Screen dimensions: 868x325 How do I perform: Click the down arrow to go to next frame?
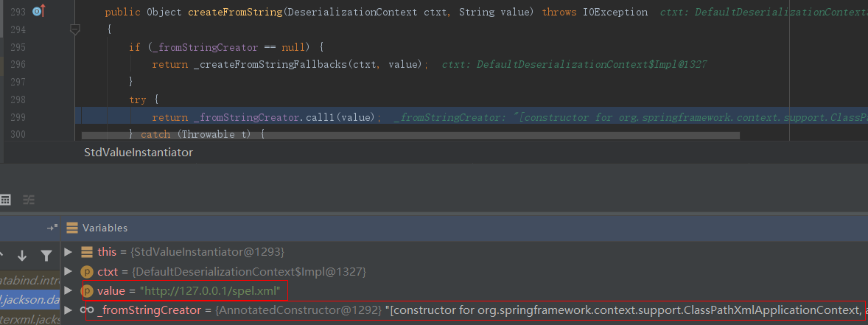pyautogui.click(x=22, y=256)
